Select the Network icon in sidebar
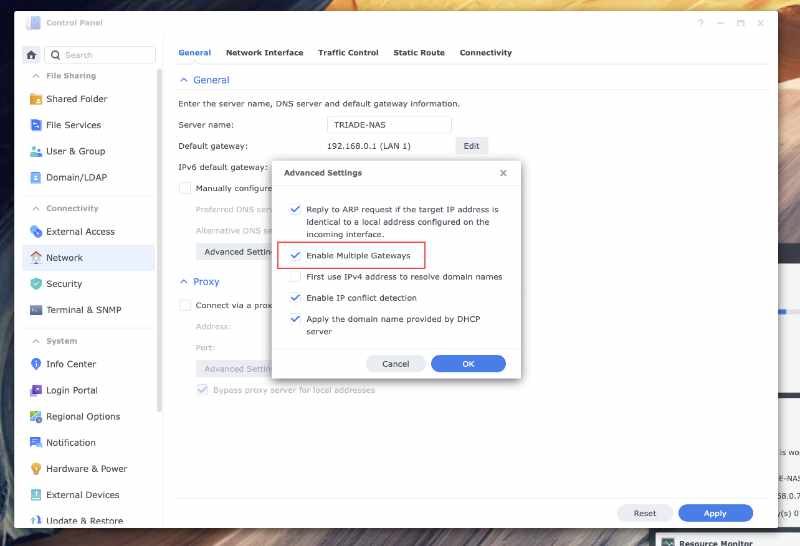Viewport: 800px width, 546px height. click(x=36, y=258)
